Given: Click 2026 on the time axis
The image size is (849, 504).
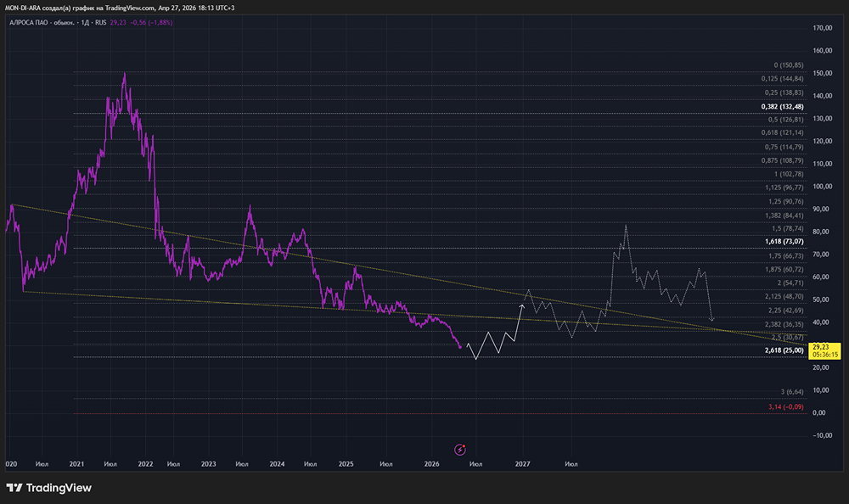Looking at the screenshot, I should pyautogui.click(x=431, y=464).
